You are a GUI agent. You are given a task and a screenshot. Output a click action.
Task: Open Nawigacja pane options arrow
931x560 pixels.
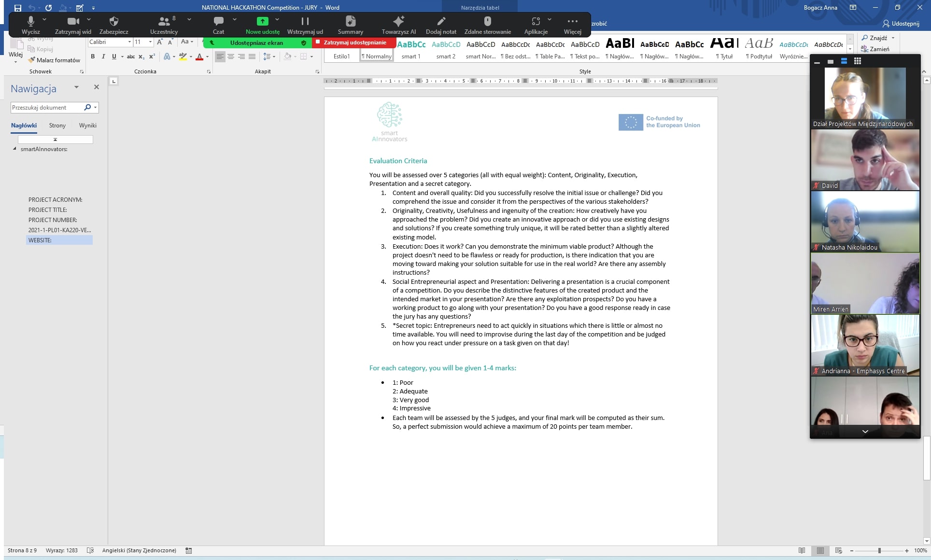[x=76, y=87]
